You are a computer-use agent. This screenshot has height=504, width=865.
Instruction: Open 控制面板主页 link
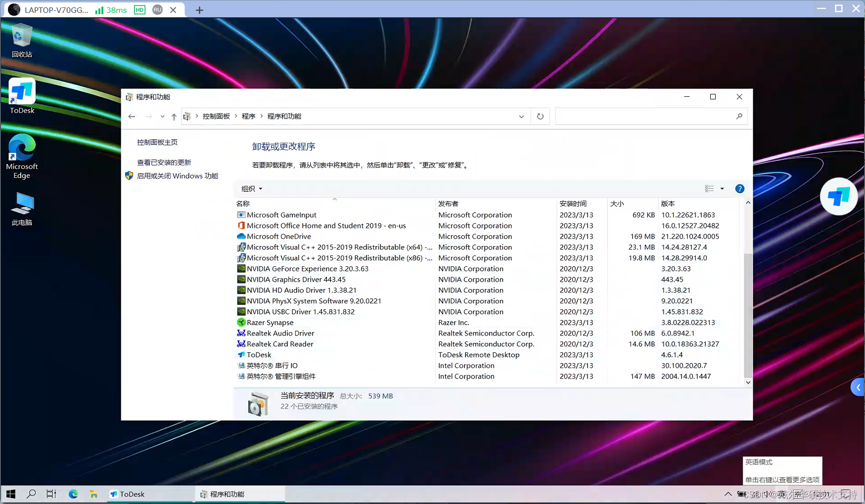(157, 142)
